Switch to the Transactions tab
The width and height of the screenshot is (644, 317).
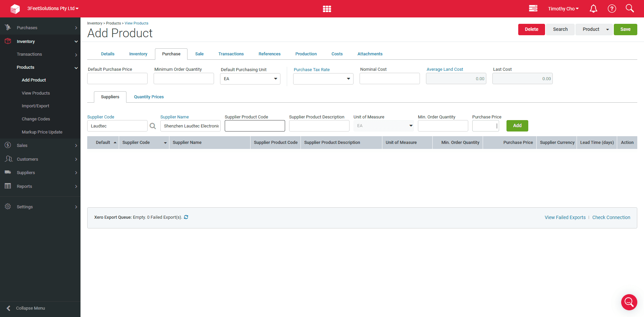(231, 54)
